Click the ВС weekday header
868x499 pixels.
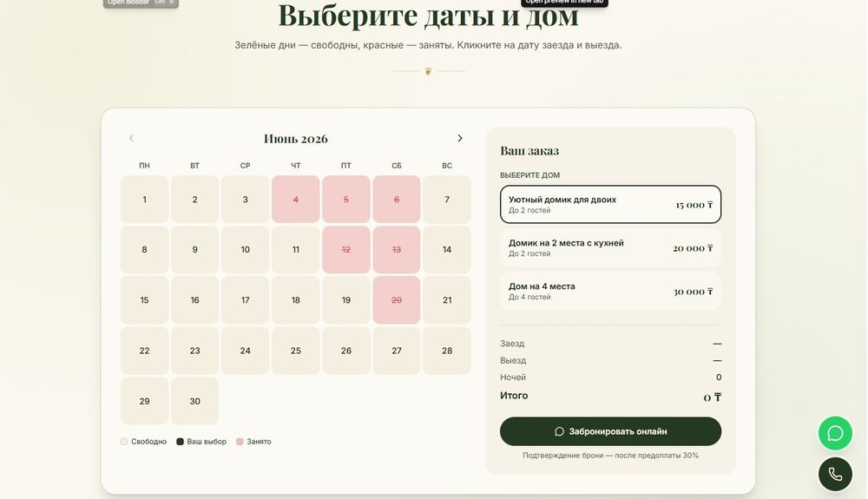(x=447, y=166)
